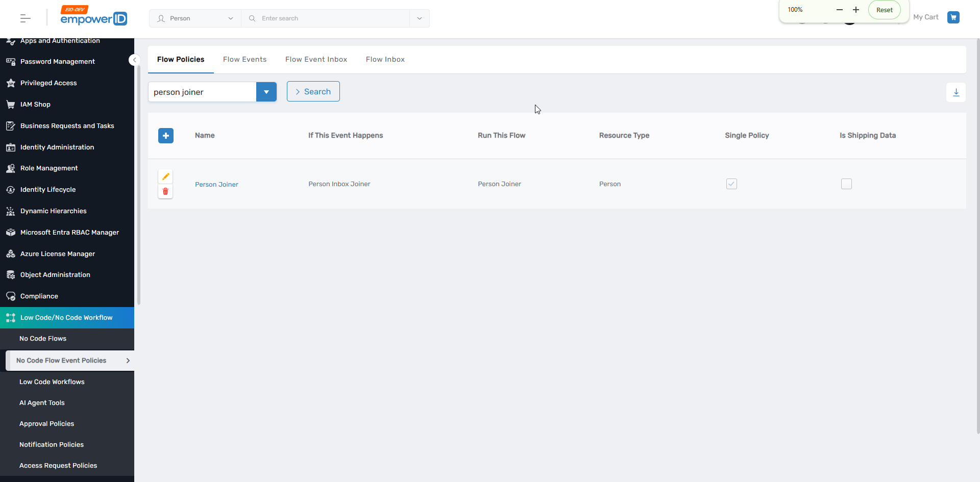
Task: Toggle Single Policy checkbox for Person Joiner
Action: click(x=731, y=184)
